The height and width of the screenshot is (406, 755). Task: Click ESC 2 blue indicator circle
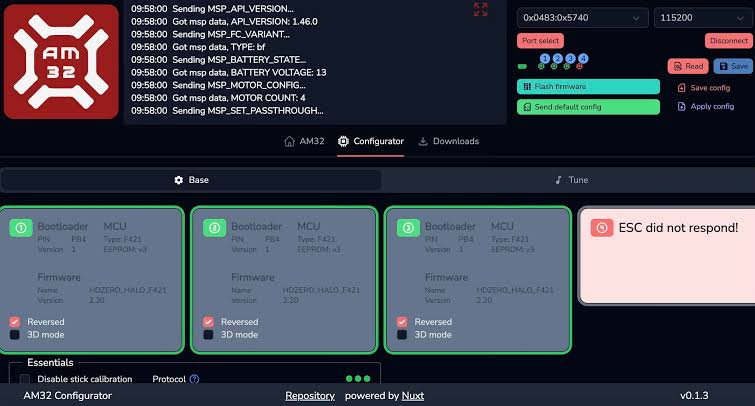(x=558, y=58)
